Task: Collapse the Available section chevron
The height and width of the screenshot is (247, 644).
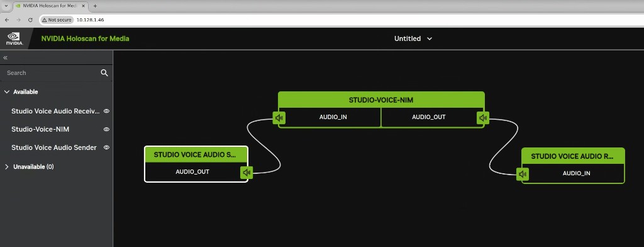Action: click(x=6, y=92)
